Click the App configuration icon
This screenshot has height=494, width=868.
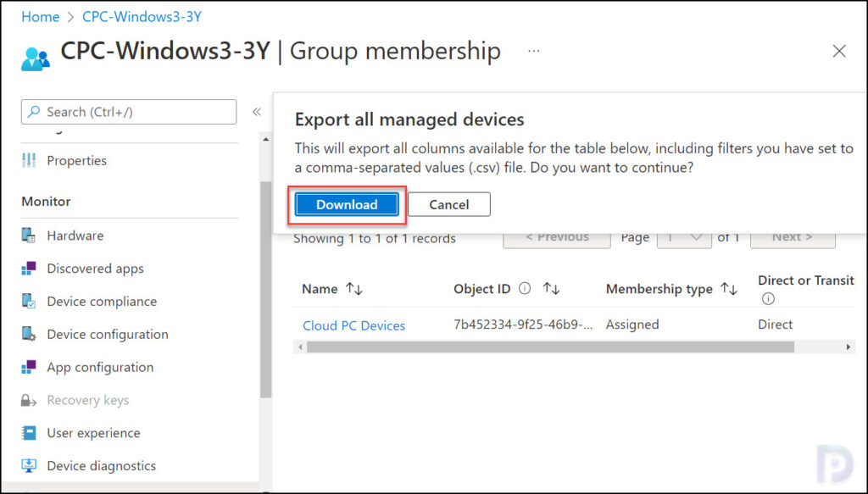(x=29, y=367)
